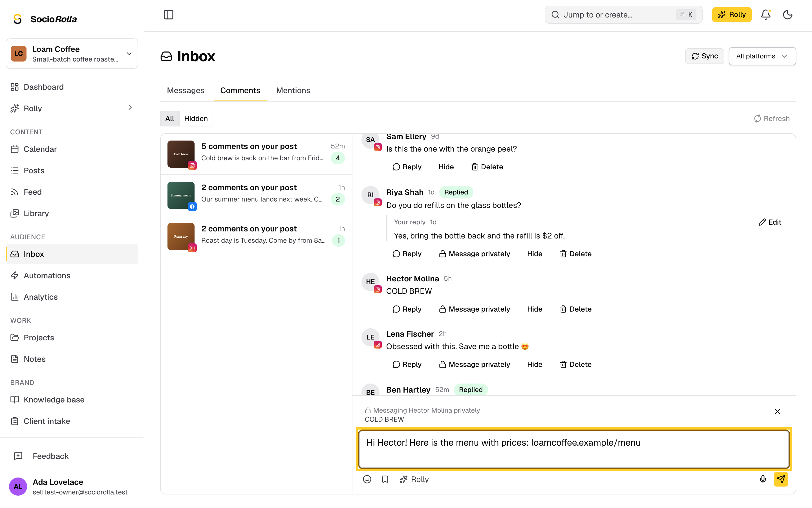The image size is (812, 508).
Task: Select the Comments tab
Action: click(240, 90)
